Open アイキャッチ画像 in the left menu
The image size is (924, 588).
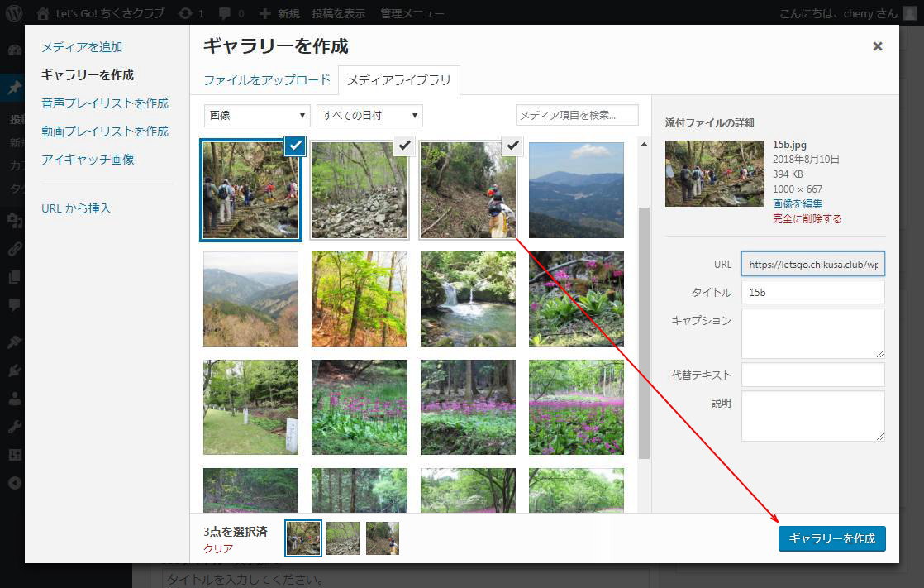pyautogui.click(x=88, y=160)
